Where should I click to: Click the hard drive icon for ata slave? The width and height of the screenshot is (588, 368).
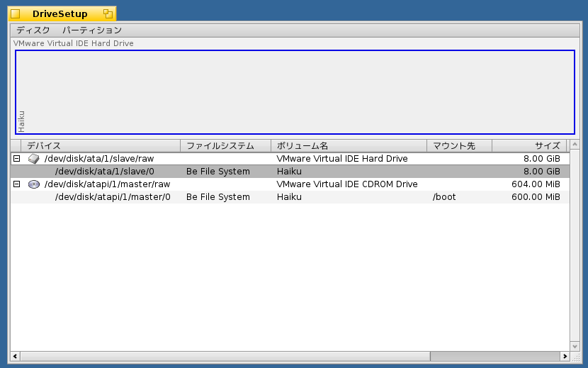[x=34, y=158]
